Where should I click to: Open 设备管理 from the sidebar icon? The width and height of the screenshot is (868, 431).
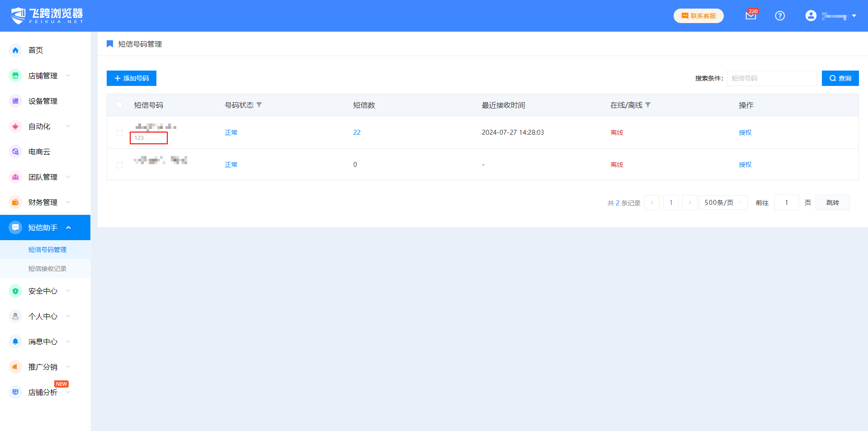[x=15, y=101]
